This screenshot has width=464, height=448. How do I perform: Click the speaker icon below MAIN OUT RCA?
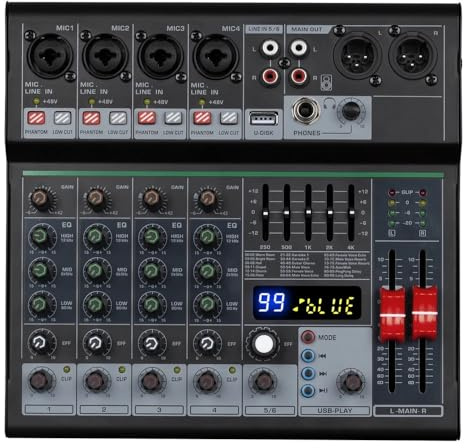(326, 82)
